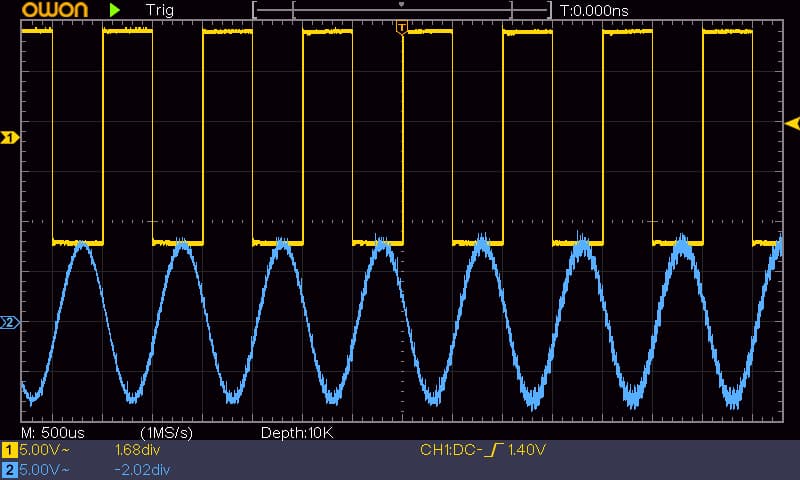Select the channel 1 ground marker
Screen dimensions: 800x480
point(9,137)
